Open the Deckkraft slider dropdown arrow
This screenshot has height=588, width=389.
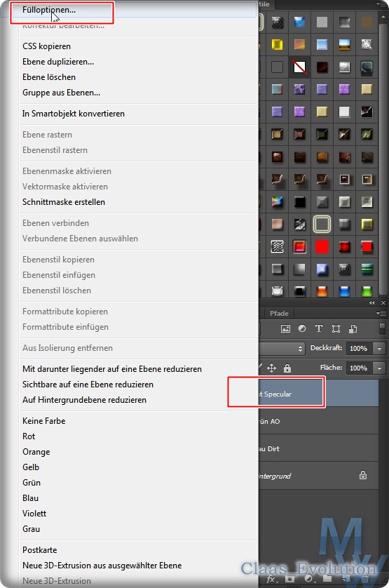[x=379, y=348]
